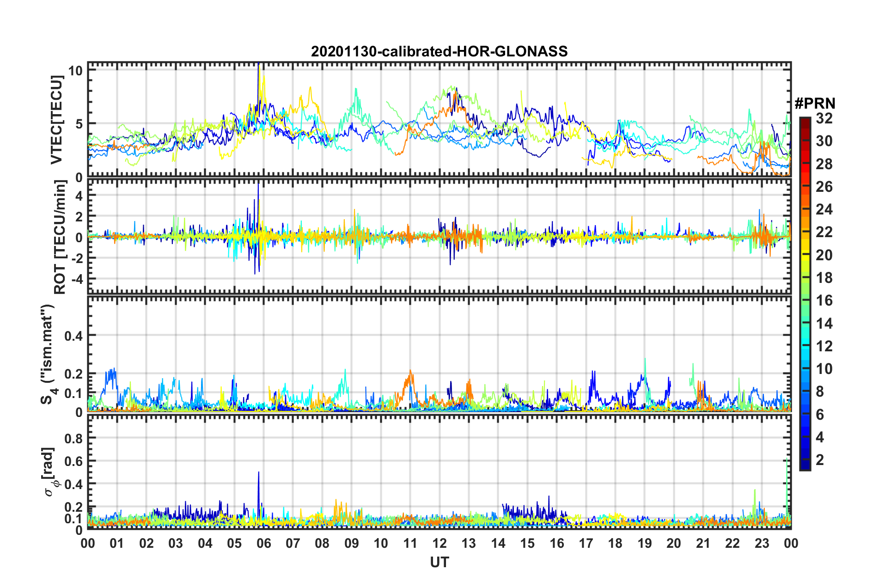Click the colorbar tick label 2
The height and width of the screenshot is (588, 879).
(820, 460)
